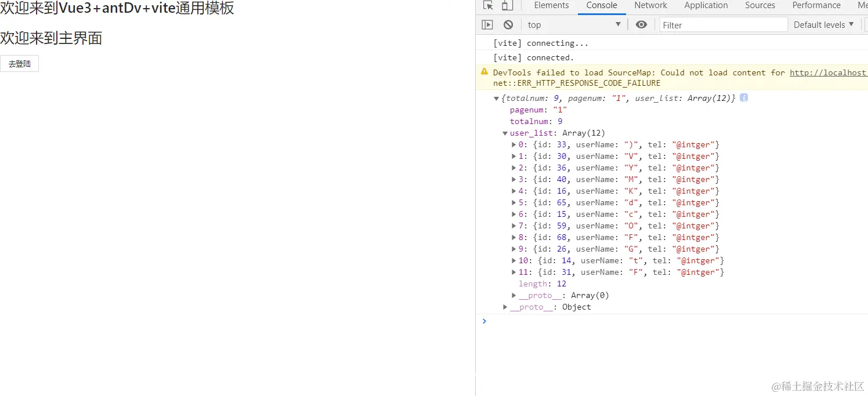Open the Default levels dropdown
The image size is (868, 396).
click(824, 24)
